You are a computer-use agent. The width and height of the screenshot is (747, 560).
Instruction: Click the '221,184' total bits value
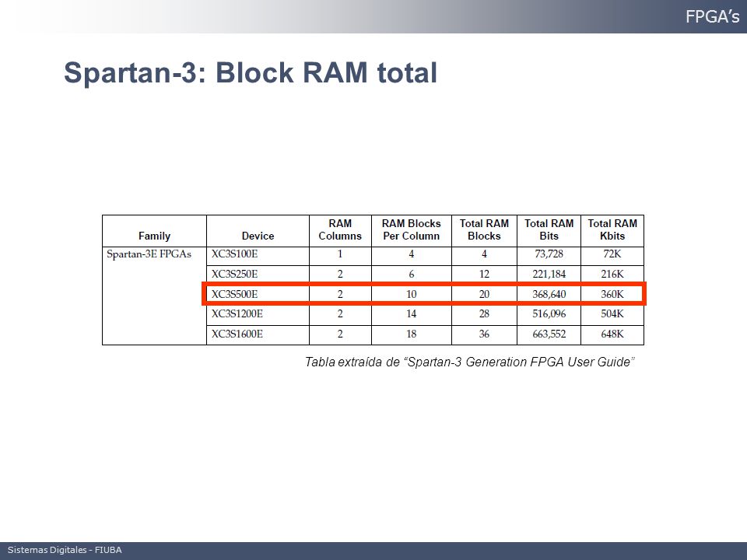(x=549, y=274)
